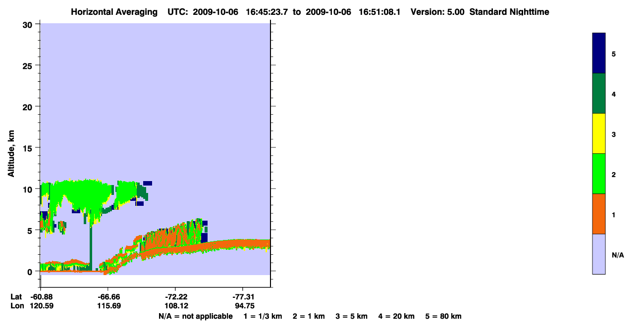This screenshot has width=644, height=330.
Task: Click the 'Lat' axis row label
Action: (16, 297)
